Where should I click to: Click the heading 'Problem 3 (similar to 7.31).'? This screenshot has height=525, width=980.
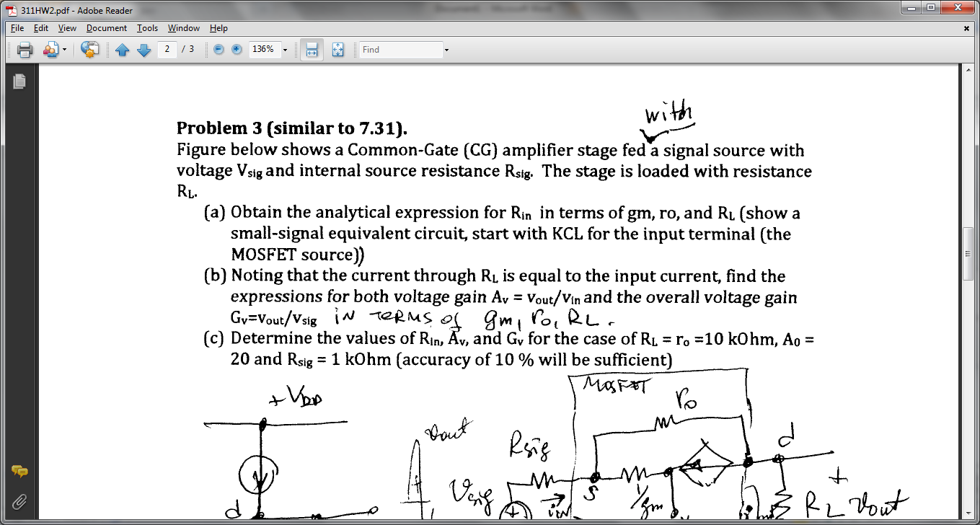point(292,128)
